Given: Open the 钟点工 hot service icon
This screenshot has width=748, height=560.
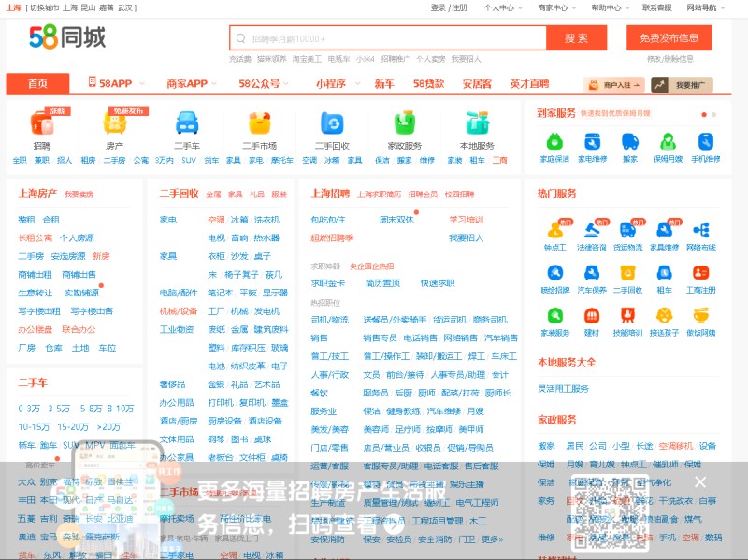Looking at the screenshot, I should click(555, 230).
